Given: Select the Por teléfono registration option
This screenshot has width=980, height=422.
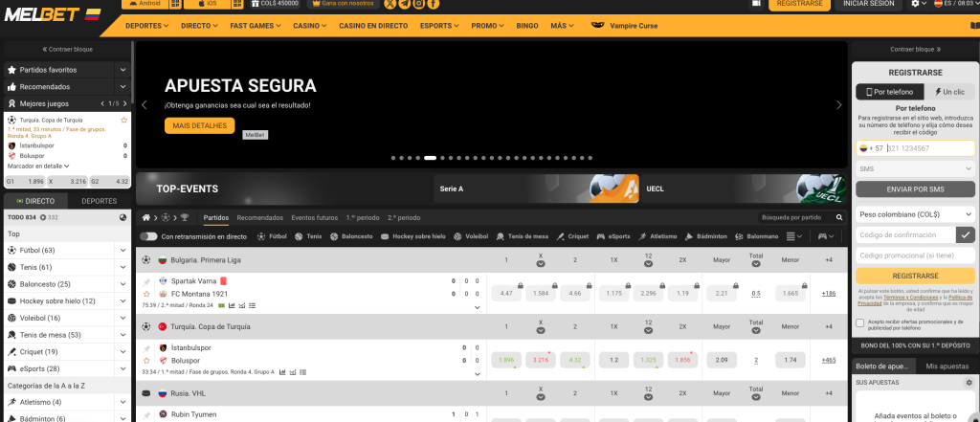Looking at the screenshot, I should 890,92.
